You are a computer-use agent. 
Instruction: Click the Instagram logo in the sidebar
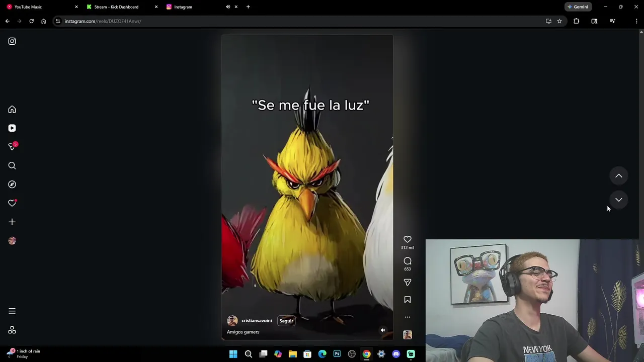(x=12, y=41)
